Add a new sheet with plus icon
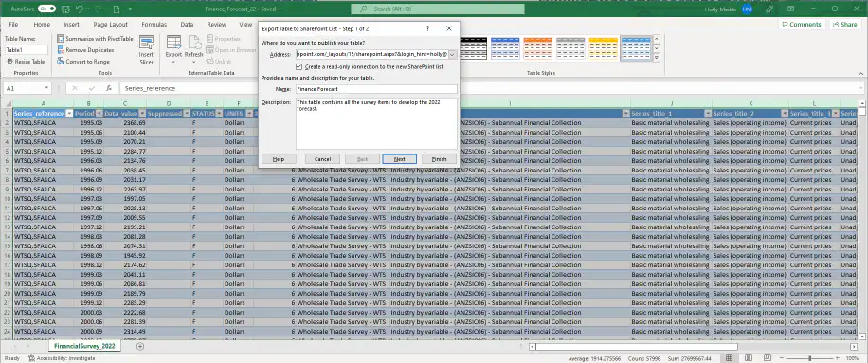Screen dimensions: 868x363 [140, 346]
